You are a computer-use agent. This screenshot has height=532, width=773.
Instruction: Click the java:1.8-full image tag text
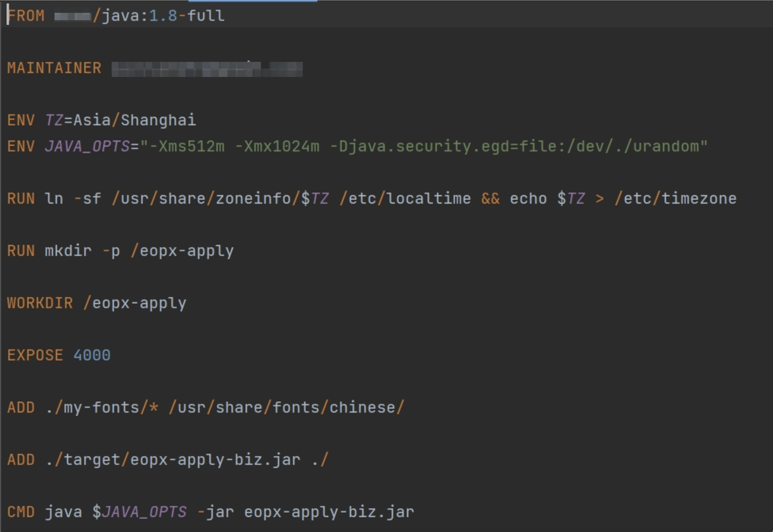click(x=163, y=16)
